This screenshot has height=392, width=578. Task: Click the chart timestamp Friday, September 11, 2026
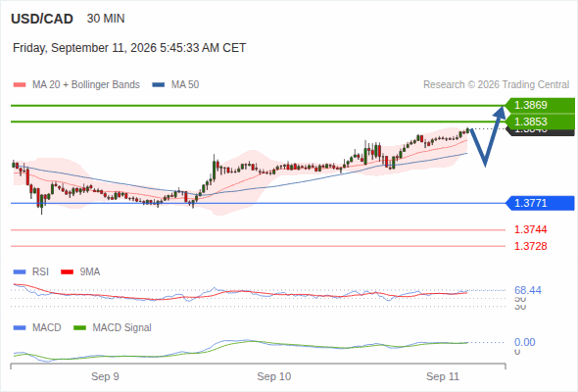point(129,48)
